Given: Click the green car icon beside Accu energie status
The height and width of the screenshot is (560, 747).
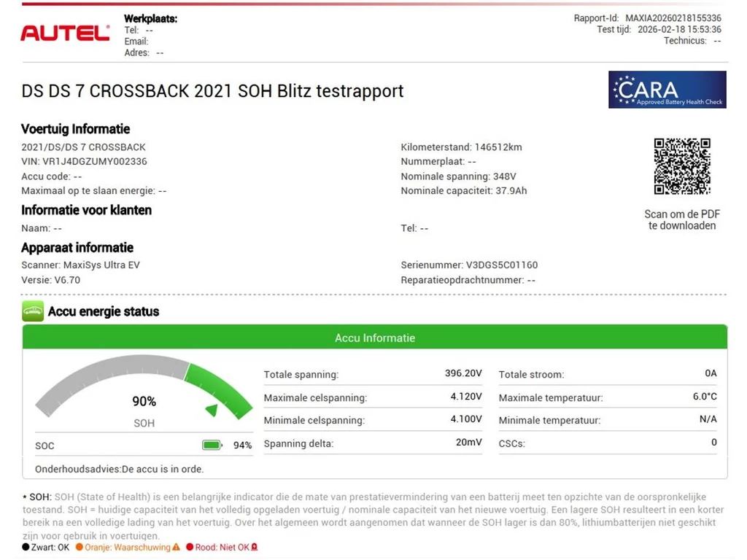Looking at the screenshot, I should coord(32,312).
